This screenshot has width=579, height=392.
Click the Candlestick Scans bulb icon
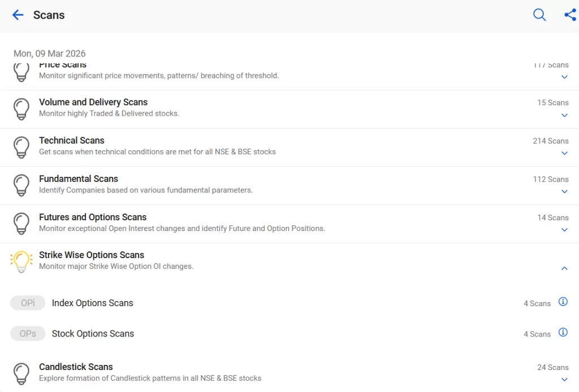click(21, 373)
